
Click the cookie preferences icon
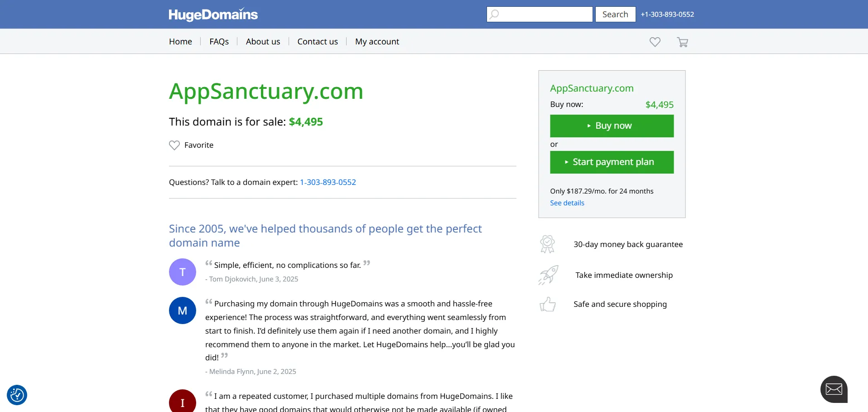click(17, 395)
